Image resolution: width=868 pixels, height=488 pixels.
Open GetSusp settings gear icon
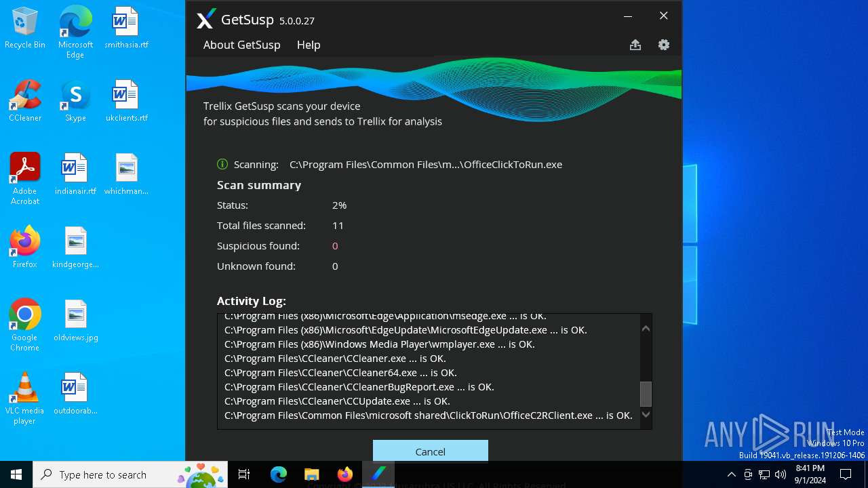click(x=664, y=45)
